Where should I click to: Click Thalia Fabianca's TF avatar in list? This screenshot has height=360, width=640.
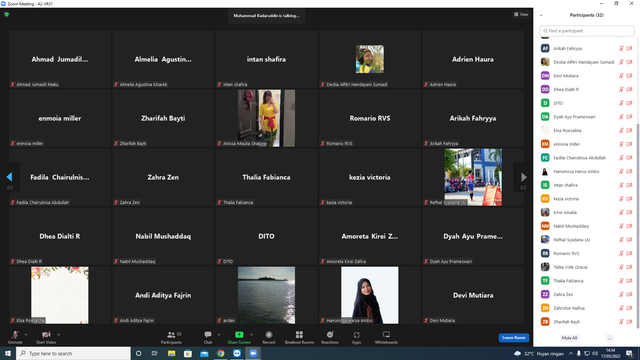(x=545, y=280)
